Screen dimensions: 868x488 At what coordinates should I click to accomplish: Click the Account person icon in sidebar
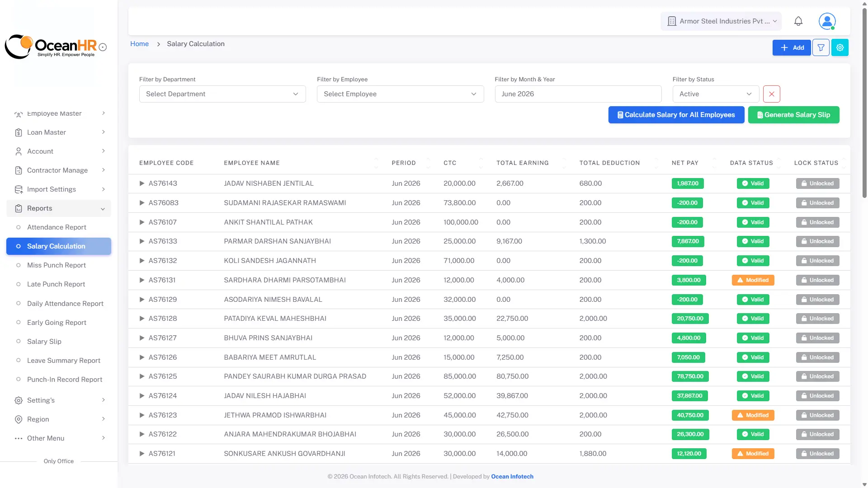tap(19, 151)
